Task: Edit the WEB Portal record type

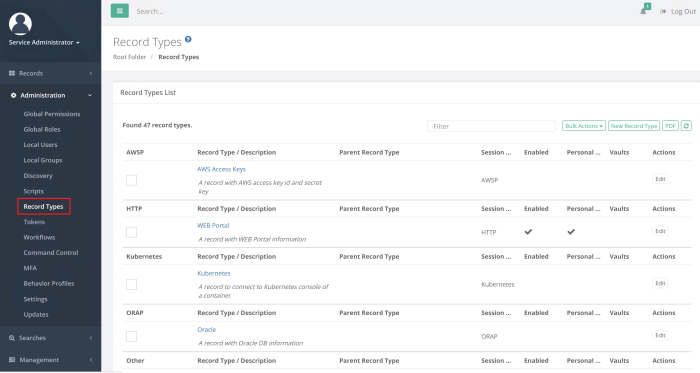Action: tap(660, 231)
